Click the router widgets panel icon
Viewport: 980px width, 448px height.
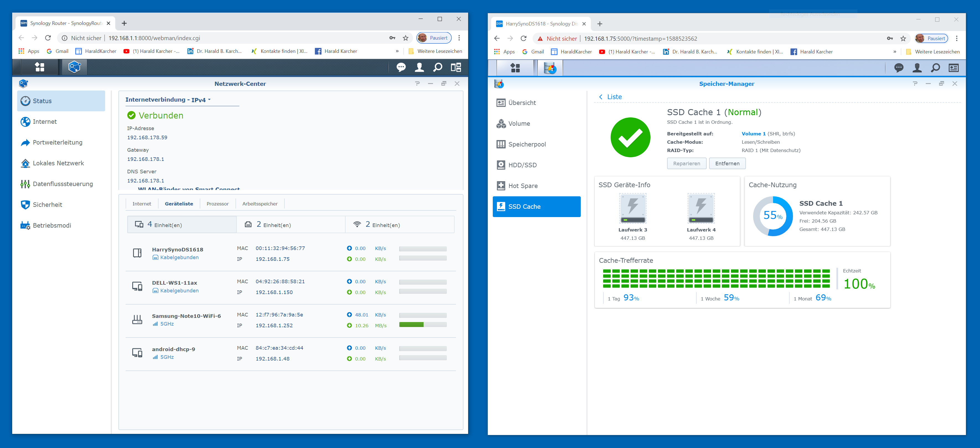click(x=456, y=67)
